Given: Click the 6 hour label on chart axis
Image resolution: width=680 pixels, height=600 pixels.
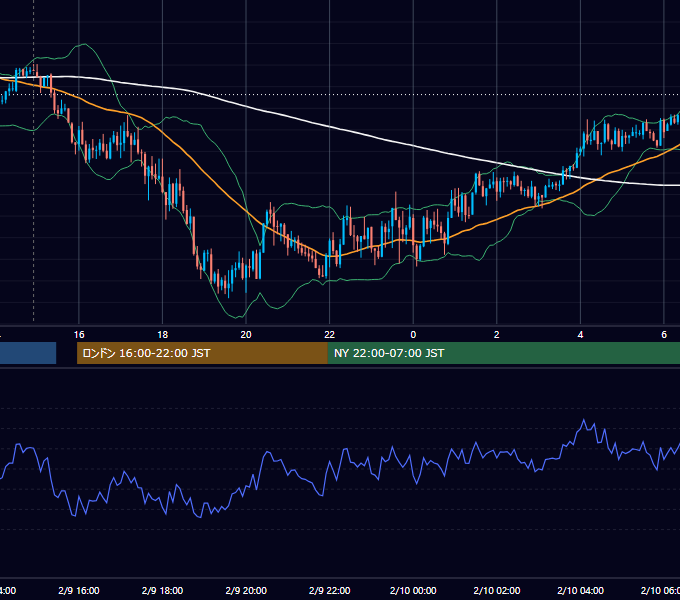Looking at the screenshot, I should point(664,335).
